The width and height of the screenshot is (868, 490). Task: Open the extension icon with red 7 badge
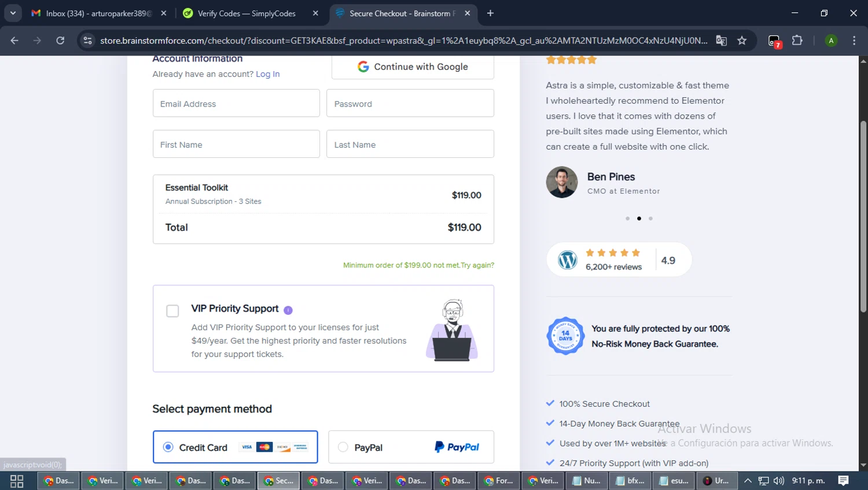coord(774,41)
